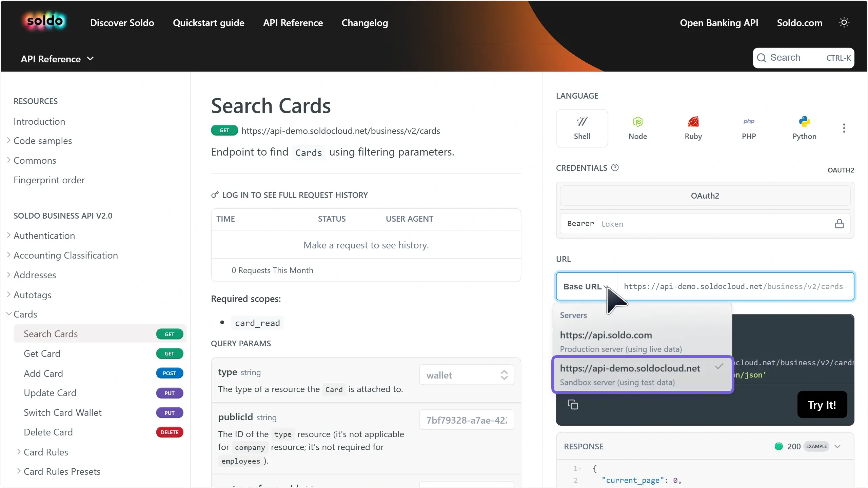Click the copy code snippet icon
This screenshot has width=868, height=488.
pyautogui.click(x=573, y=405)
